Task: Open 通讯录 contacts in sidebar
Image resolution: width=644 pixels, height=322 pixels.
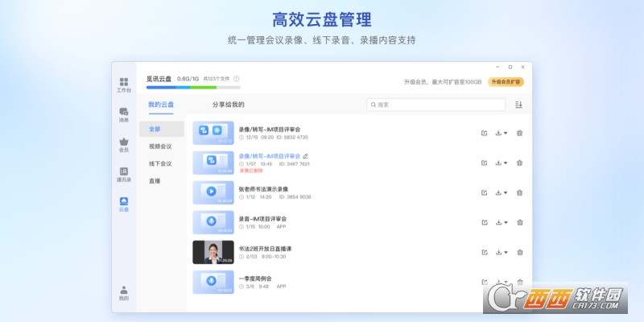Action: click(123, 175)
